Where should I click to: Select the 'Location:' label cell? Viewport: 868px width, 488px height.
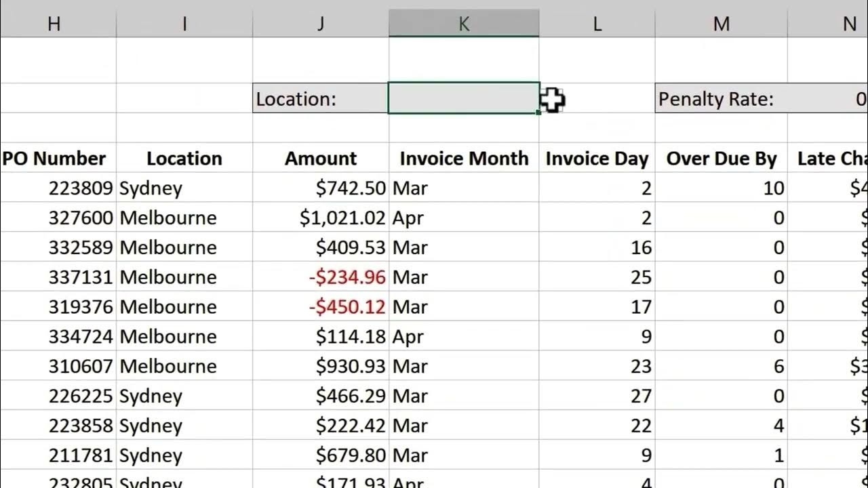(x=320, y=99)
